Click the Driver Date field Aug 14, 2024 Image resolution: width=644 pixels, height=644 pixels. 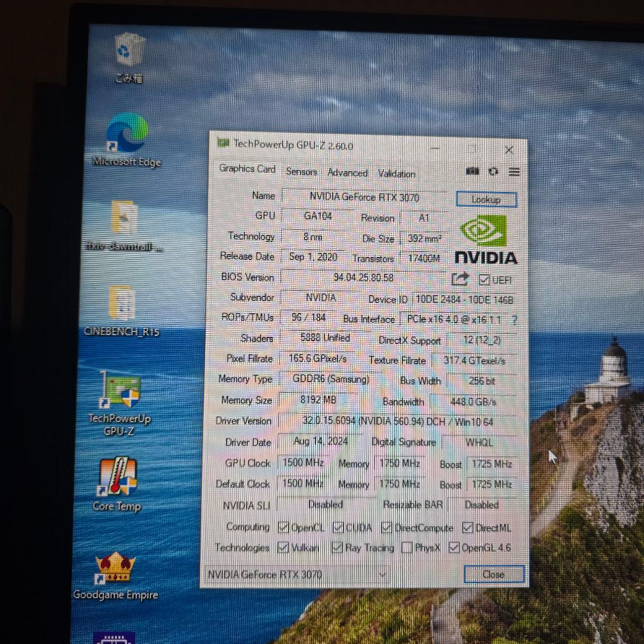coord(321,441)
